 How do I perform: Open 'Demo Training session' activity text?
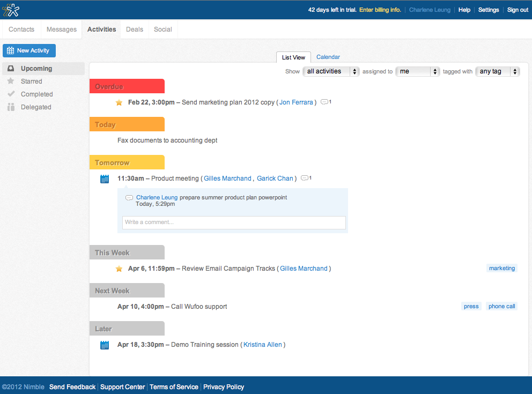point(204,345)
